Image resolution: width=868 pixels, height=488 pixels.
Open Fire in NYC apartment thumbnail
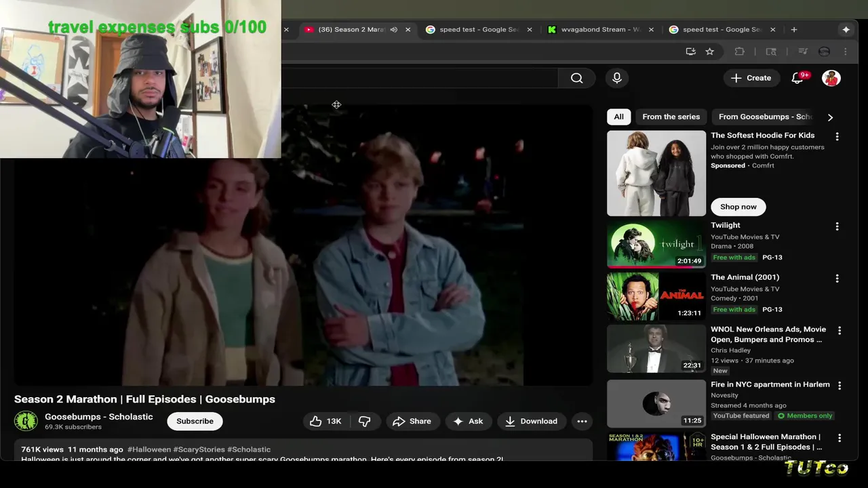point(656,403)
